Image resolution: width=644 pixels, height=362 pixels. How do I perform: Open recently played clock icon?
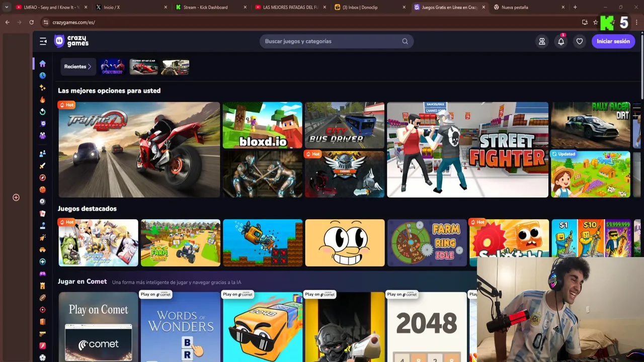click(42, 75)
